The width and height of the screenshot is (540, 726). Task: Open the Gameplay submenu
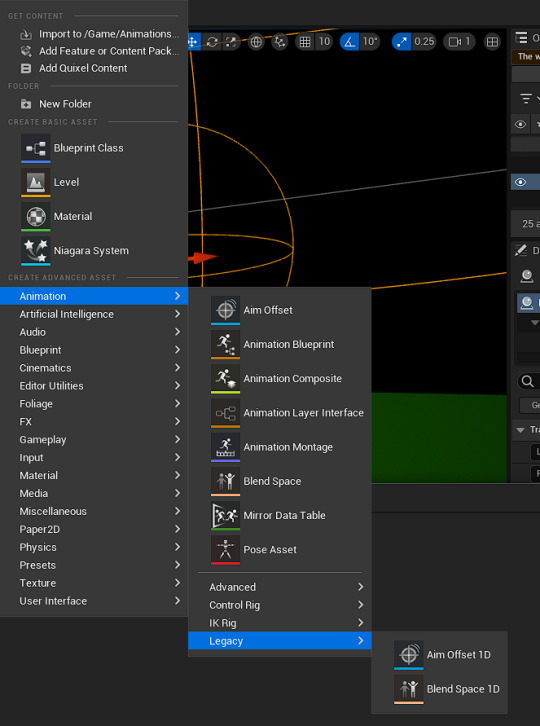pos(94,440)
